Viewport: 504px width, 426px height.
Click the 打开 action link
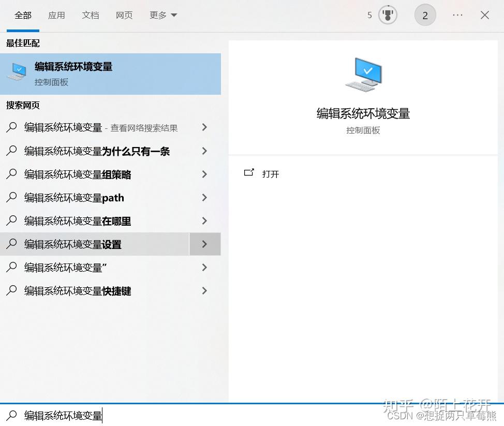point(271,173)
